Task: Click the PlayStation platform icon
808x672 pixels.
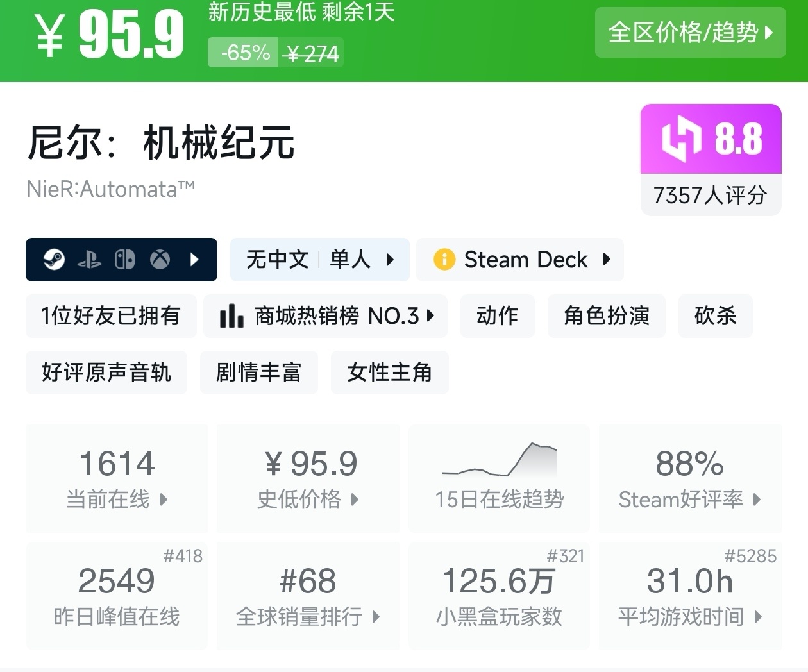Action: tap(89, 260)
